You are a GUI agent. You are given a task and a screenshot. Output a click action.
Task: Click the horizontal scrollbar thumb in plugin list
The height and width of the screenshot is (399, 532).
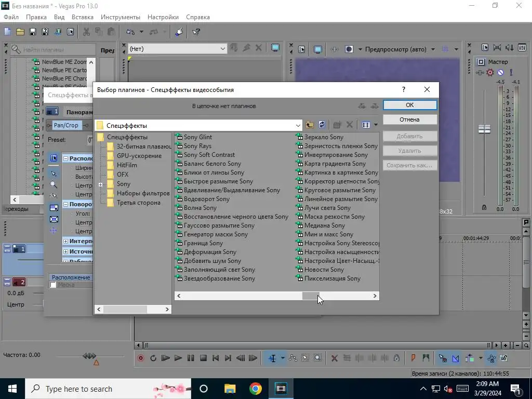click(311, 296)
